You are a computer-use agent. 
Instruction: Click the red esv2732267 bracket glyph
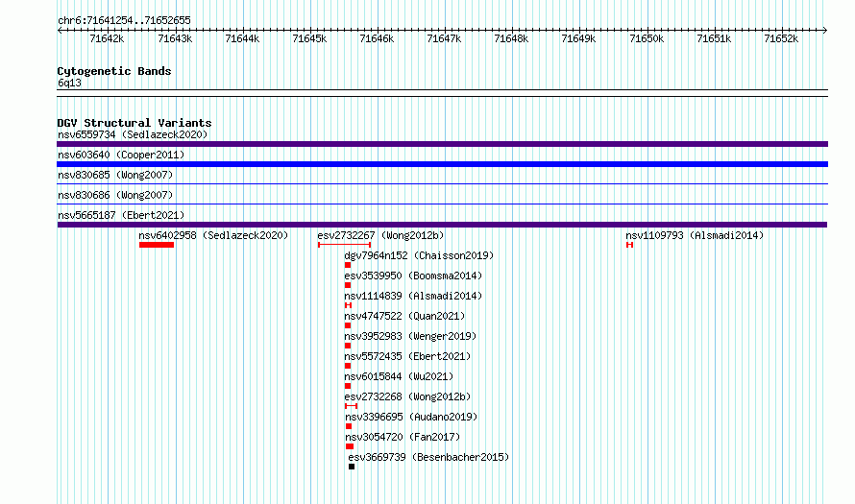344,245
